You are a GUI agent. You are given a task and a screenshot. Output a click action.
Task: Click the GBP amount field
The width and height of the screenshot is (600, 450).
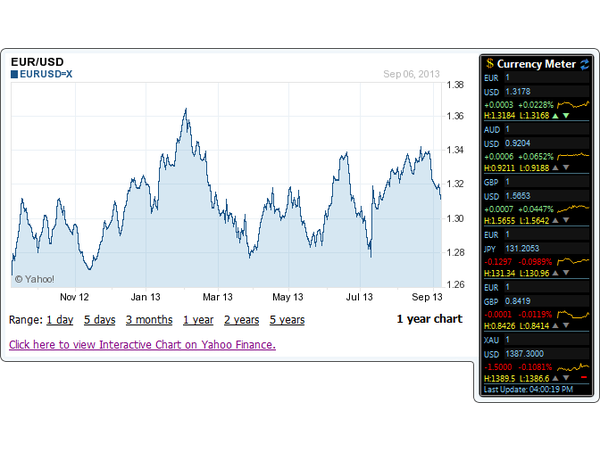547,182
